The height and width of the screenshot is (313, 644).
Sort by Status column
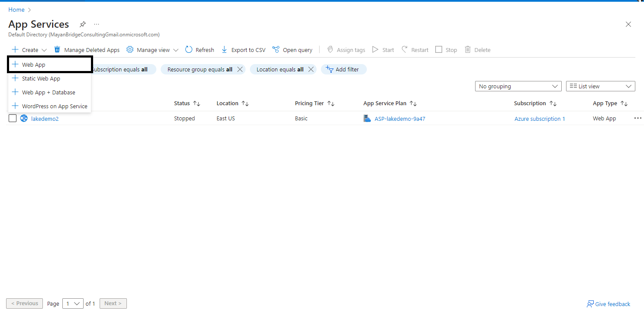187,103
